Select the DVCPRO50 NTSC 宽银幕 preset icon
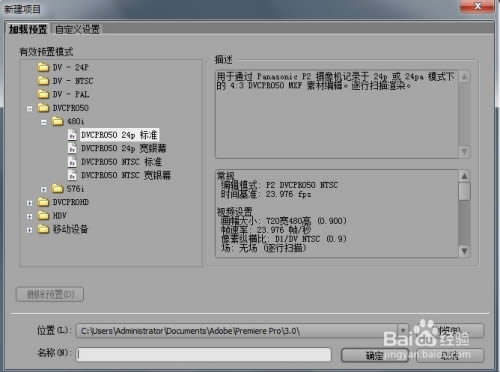This screenshot has width=500, height=372. 72,175
